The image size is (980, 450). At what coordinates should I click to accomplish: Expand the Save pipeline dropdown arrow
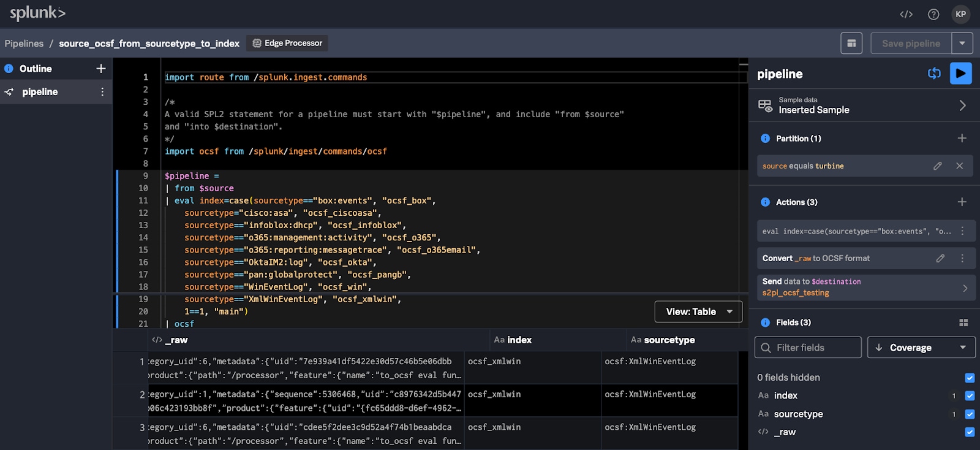tap(962, 44)
